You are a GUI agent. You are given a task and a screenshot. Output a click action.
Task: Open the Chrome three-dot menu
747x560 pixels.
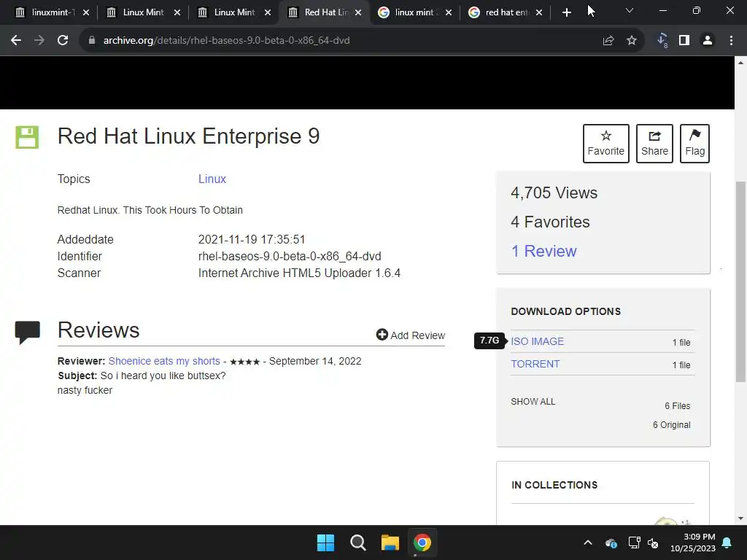pos(731,41)
